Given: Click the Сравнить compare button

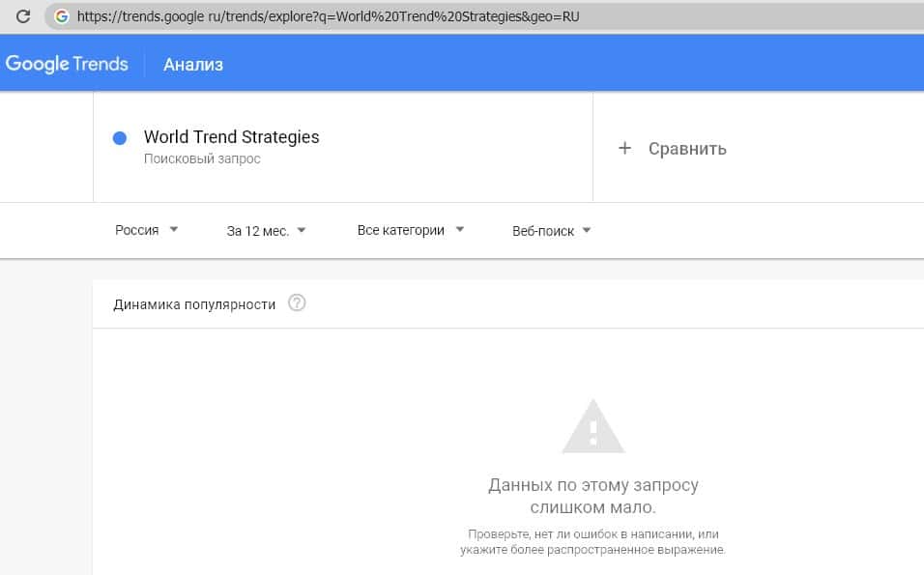Looking at the screenshot, I should pyautogui.click(x=687, y=149).
